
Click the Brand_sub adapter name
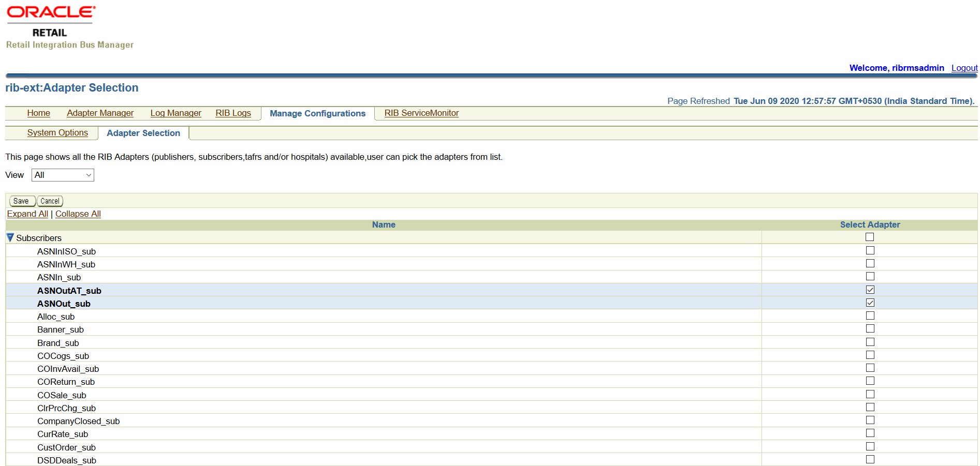click(58, 343)
